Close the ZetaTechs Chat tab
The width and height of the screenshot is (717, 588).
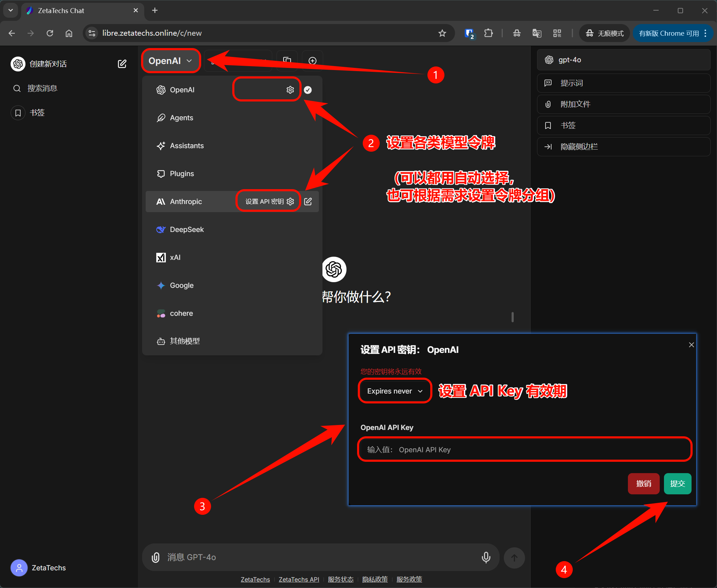[x=136, y=11]
